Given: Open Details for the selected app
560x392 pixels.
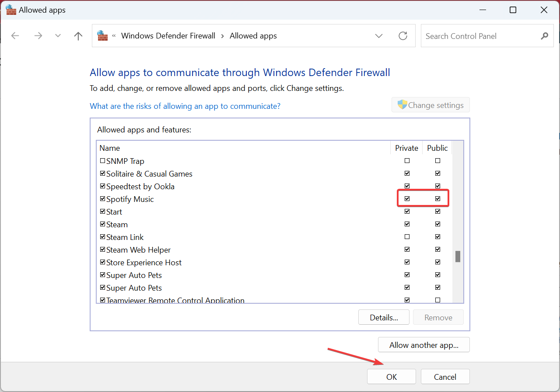Looking at the screenshot, I should (384, 317).
